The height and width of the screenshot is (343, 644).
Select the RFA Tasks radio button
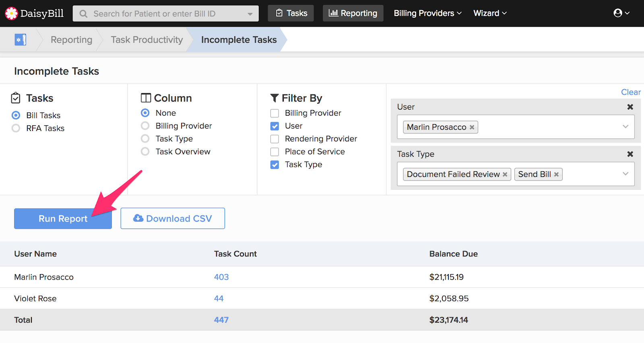tap(16, 128)
